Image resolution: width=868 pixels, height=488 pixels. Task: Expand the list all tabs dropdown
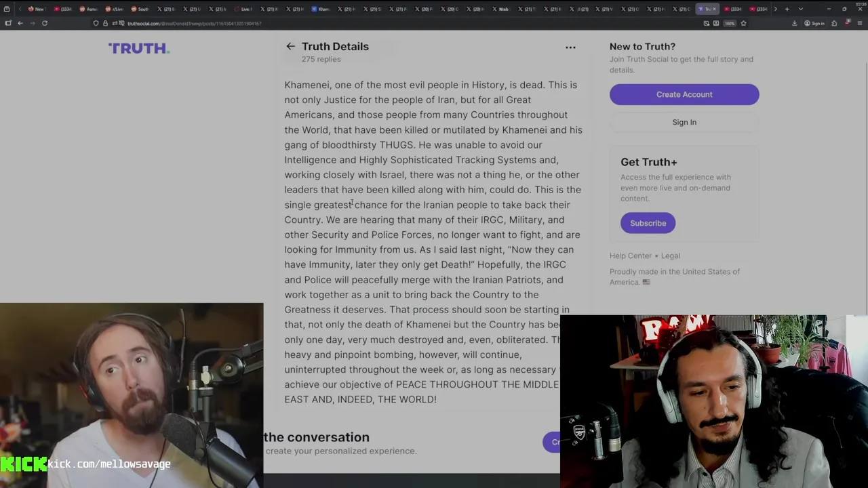[801, 9]
